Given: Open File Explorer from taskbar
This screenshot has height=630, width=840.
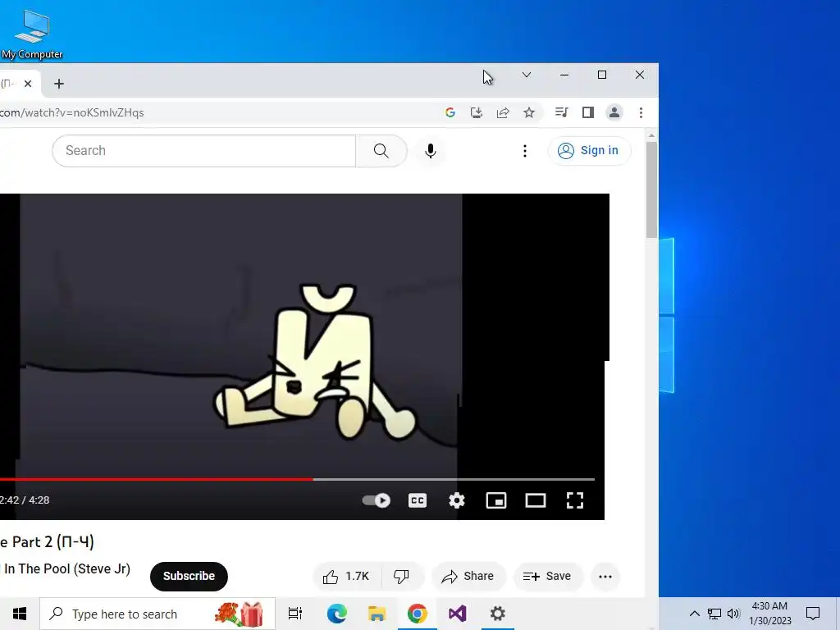Looking at the screenshot, I should tap(377, 614).
